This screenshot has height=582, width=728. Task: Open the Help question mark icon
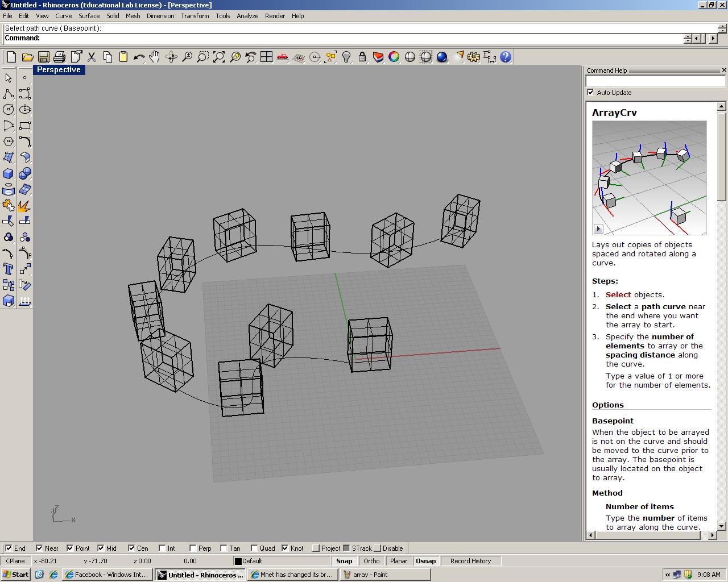506,57
